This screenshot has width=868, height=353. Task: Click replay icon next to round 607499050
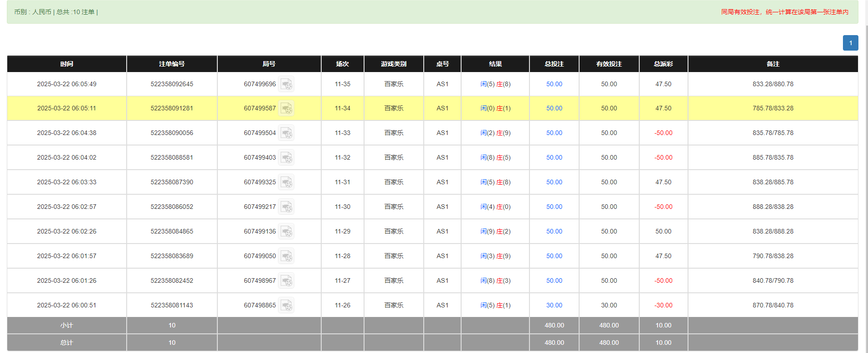286,256
